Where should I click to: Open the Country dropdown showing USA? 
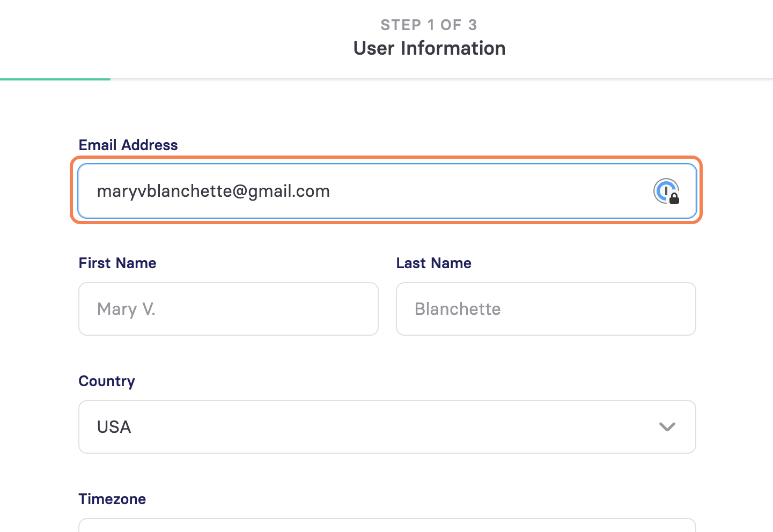[x=387, y=427]
